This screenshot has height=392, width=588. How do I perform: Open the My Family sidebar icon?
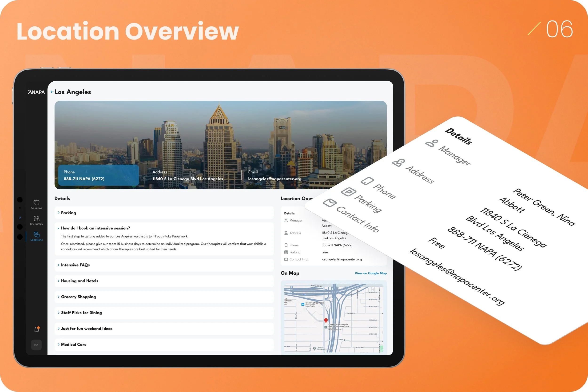tap(36, 219)
